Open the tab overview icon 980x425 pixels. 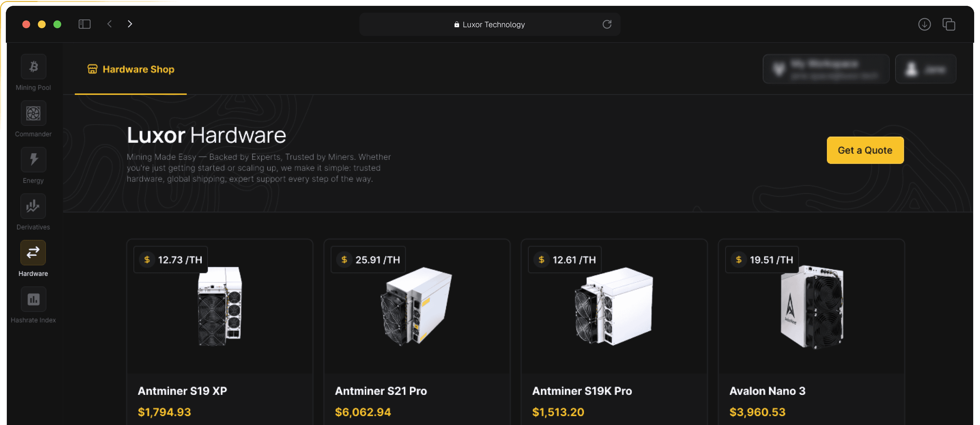pos(949,24)
